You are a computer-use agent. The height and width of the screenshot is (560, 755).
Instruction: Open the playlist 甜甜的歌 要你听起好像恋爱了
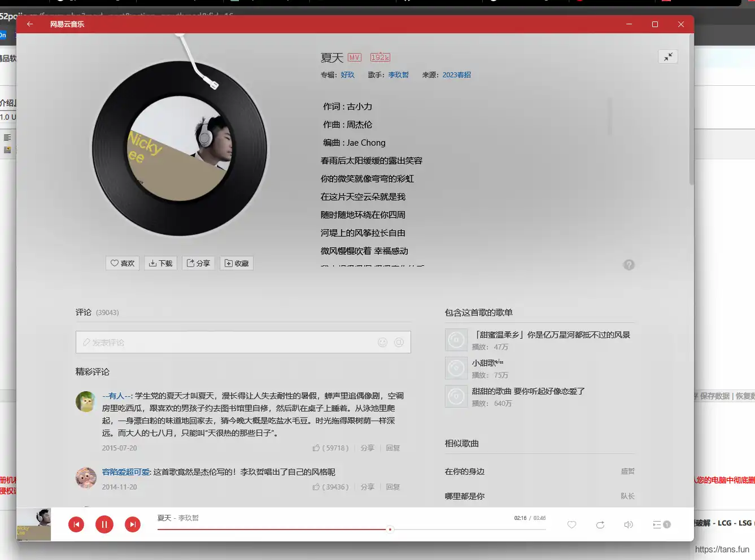point(529,391)
